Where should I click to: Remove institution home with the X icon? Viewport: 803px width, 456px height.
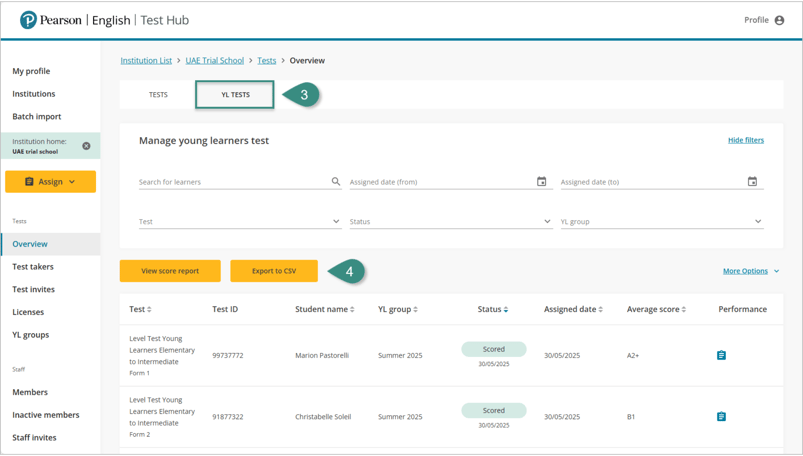(x=86, y=146)
